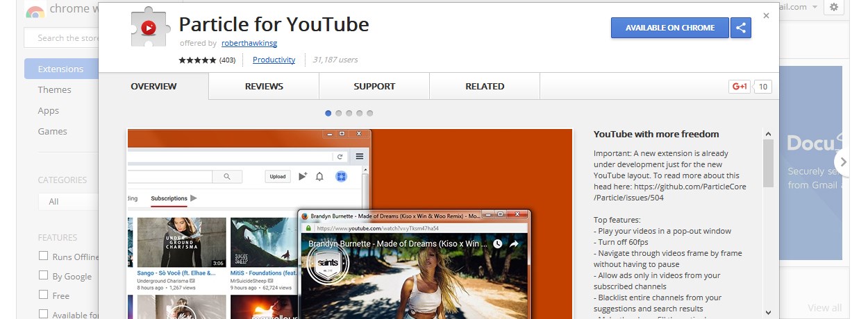Enable the Free filter checkbox
Image resolution: width=868 pixels, height=319 pixels.
[43, 295]
